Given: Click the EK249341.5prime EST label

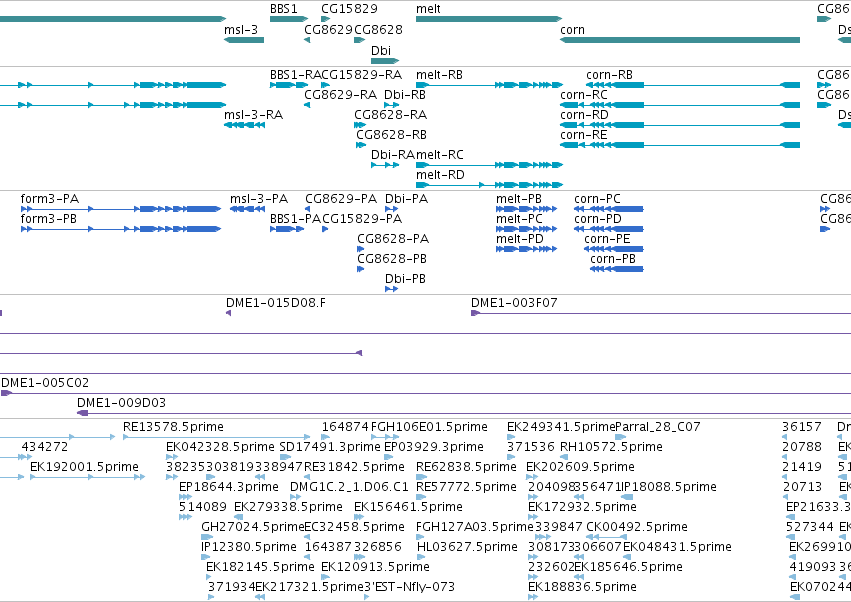Looking at the screenshot, I should pos(561,427).
